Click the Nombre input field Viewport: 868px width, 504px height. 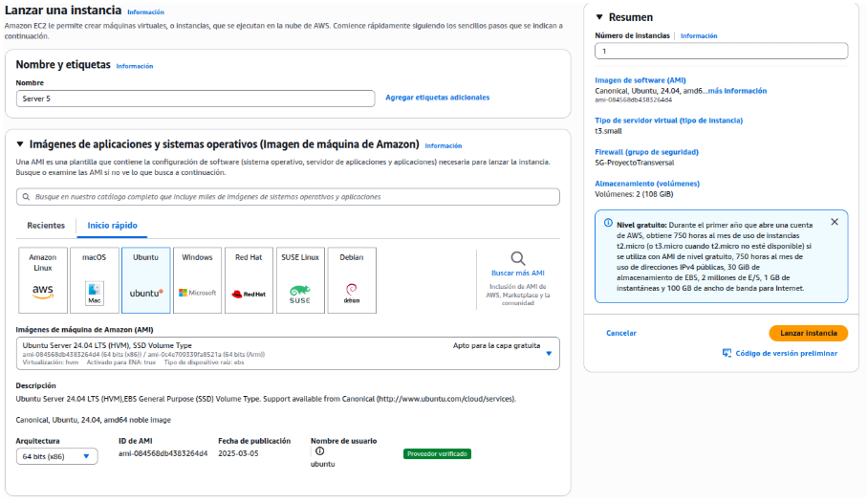[x=195, y=99]
